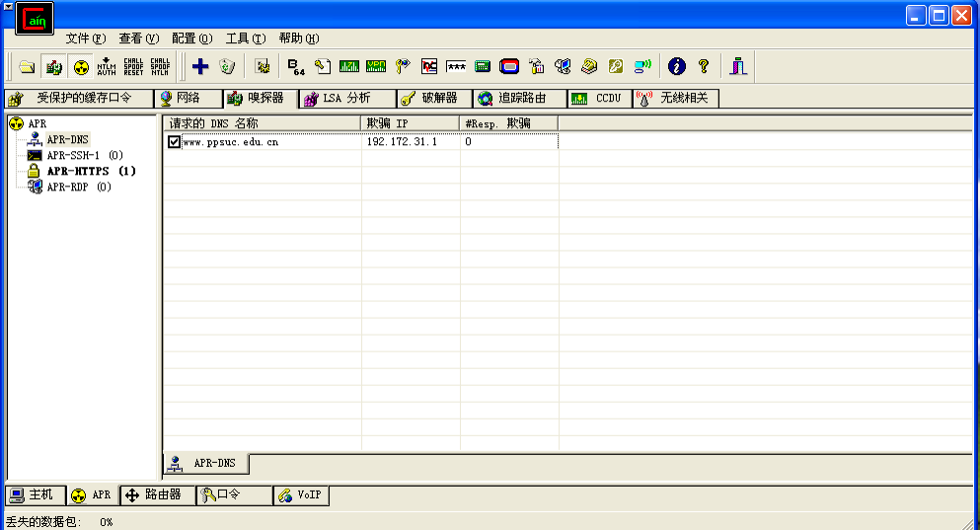Open the VoIP bottom tab
The height and width of the screenshot is (530, 980).
pyautogui.click(x=301, y=495)
